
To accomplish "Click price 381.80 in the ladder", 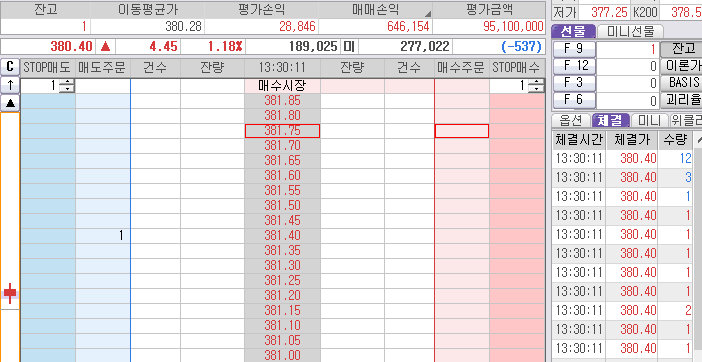I will [x=282, y=116].
